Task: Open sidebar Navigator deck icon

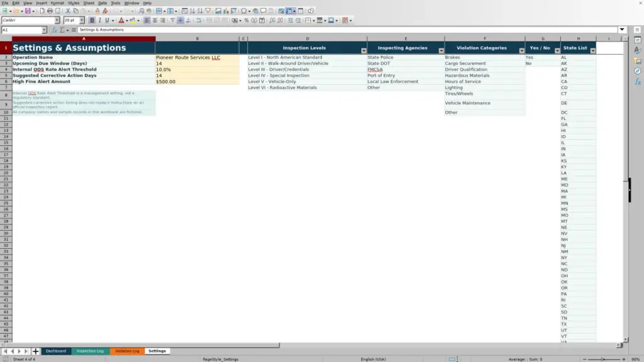Action: click(638, 71)
